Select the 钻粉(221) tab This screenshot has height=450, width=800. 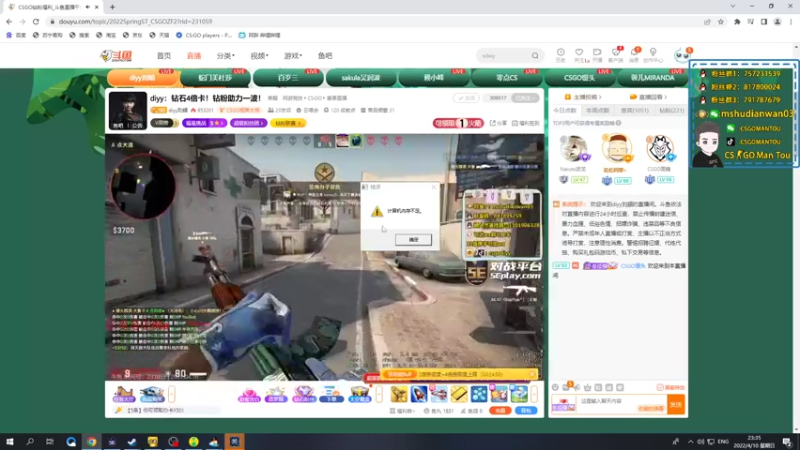click(671, 110)
